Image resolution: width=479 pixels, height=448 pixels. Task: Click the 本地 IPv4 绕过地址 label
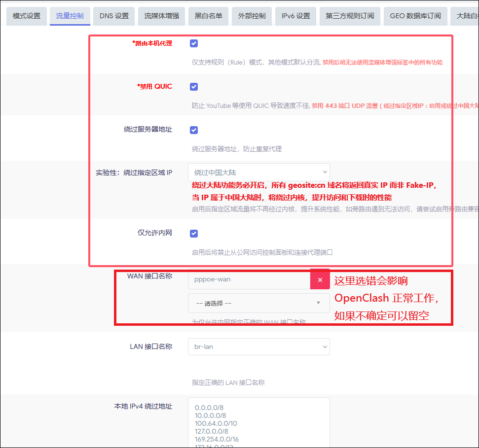click(143, 407)
